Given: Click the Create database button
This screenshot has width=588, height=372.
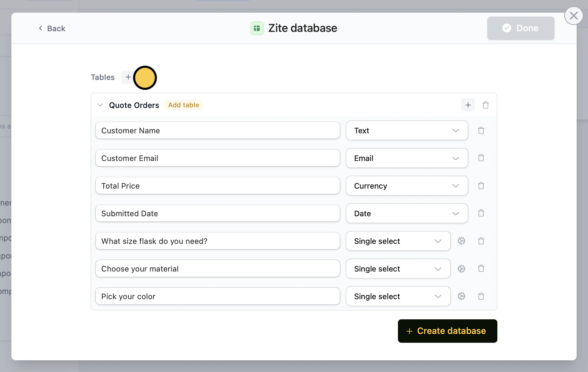Looking at the screenshot, I should (447, 331).
